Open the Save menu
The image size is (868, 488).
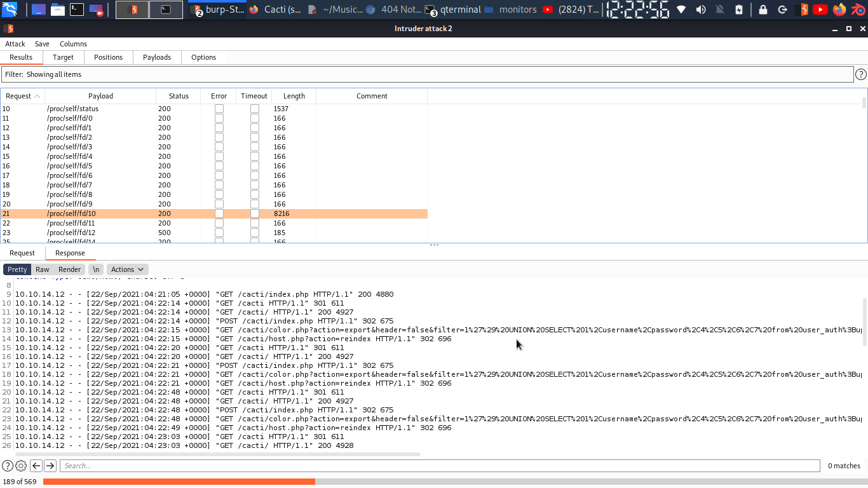pos(42,44)
